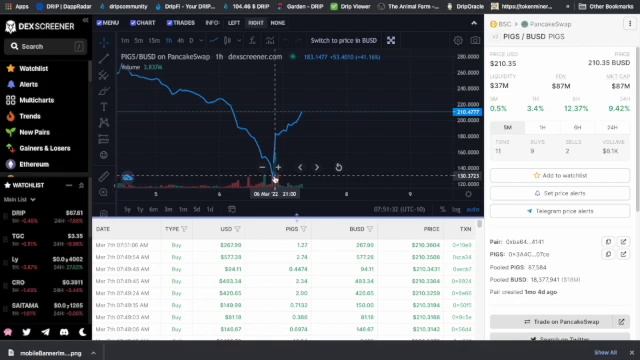Zoom in the chart with plus
This screenshot has width=640, height=360.
(278, 167)
